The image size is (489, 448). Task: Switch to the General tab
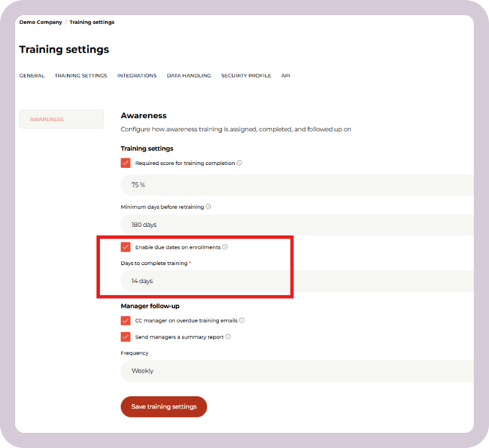click(31, 76)
